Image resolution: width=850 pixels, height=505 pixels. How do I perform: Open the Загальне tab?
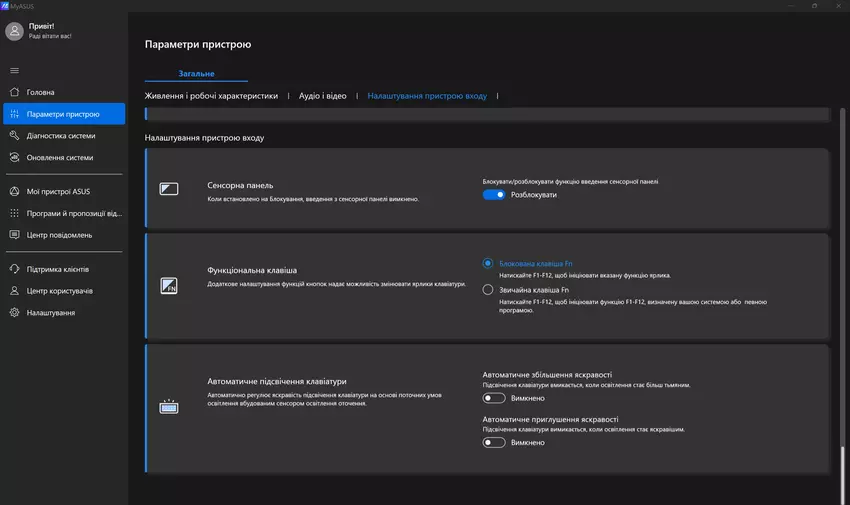coord(196,73)
